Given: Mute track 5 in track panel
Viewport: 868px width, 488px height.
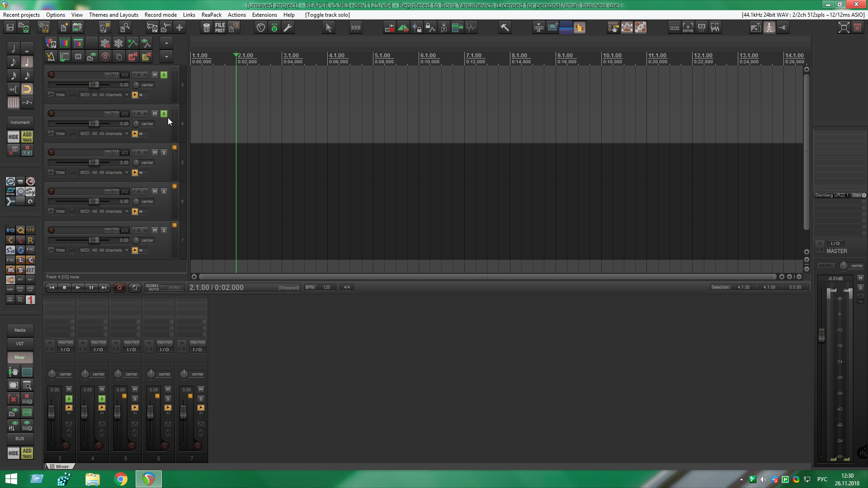Looking at the screenshot, I should click(155, 153).
